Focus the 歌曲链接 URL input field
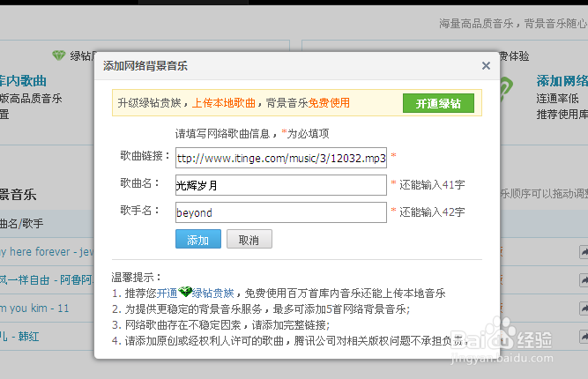 click(x=281, y=158)
